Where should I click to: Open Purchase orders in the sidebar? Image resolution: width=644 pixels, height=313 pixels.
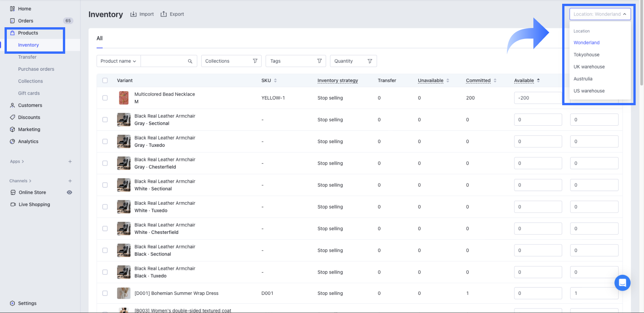[x=36, y=69]
